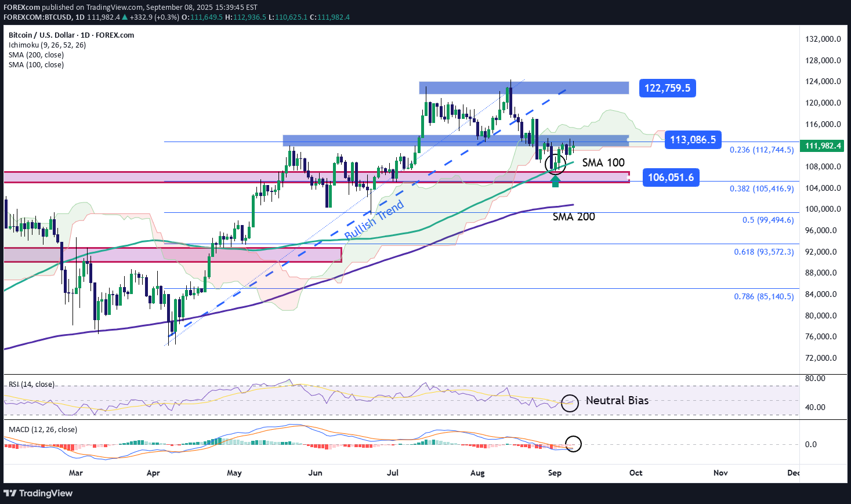Click 100,000.0 on the price scale
Image resolution: width=851 pixels, height=504 pixels.
(x=823, y=209)
